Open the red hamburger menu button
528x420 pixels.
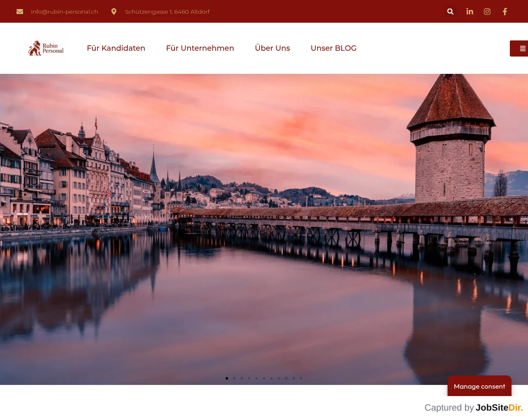click(519, 48)
